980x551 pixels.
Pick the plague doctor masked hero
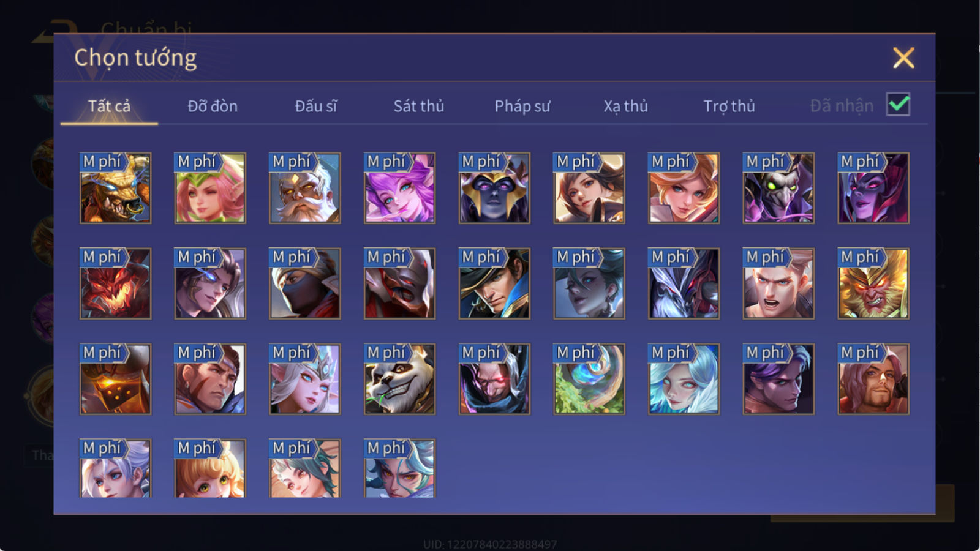click(778, 188)
